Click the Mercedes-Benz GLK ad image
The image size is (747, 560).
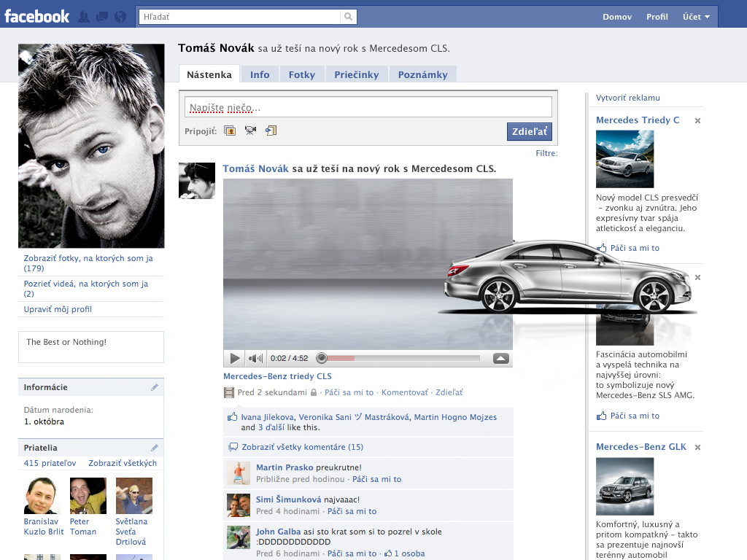click(x=624, y=486)
